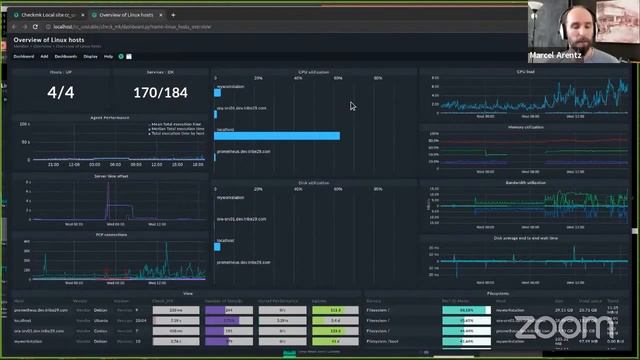Click the Ubuntu label in localhost row
This screenshot has width=640, height=360.
tap(101, 321)
